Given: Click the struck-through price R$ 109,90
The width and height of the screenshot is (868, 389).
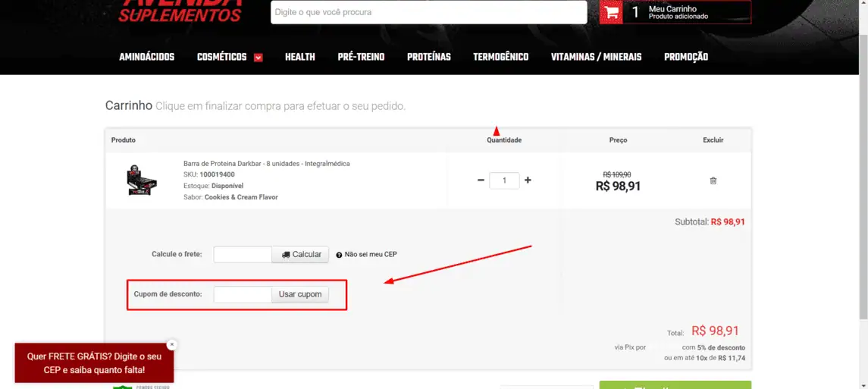Looking at the screenshot, I should coord(616,174).
